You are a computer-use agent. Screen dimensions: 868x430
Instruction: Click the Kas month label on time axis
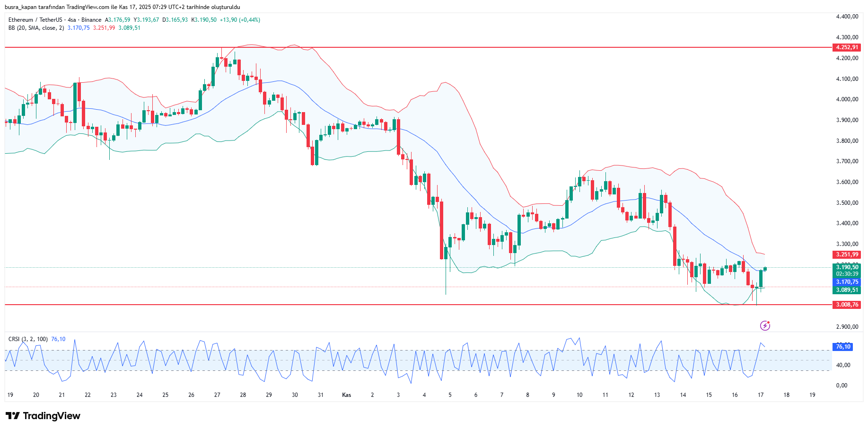coord(346,395)
